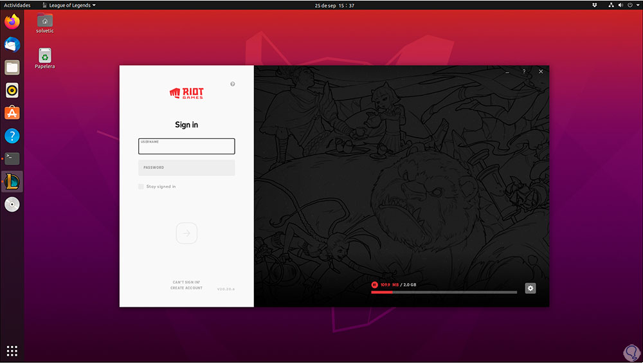The image size is (643, 364).
Task: Click the volume icon in the top bar
Action: (x=620, y=5)
